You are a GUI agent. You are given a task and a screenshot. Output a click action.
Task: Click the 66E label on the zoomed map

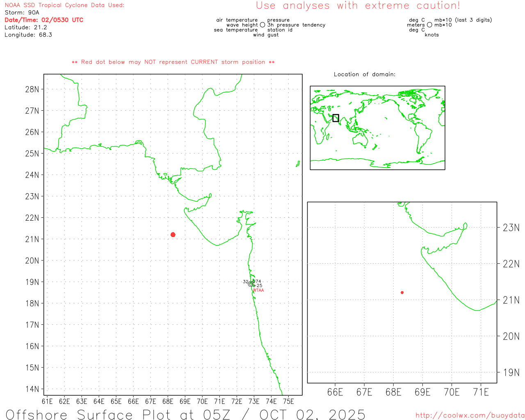tap(335, 392)
